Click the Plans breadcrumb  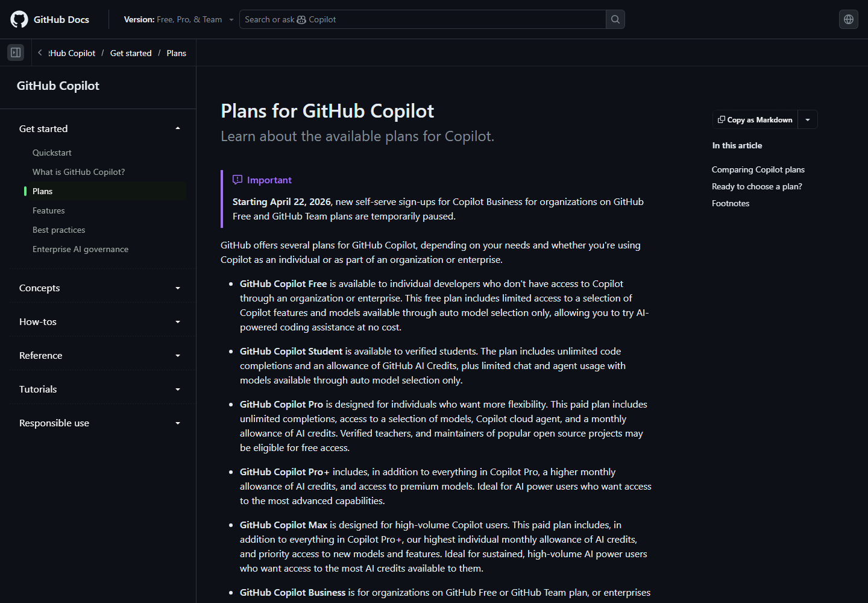(176, 53)
